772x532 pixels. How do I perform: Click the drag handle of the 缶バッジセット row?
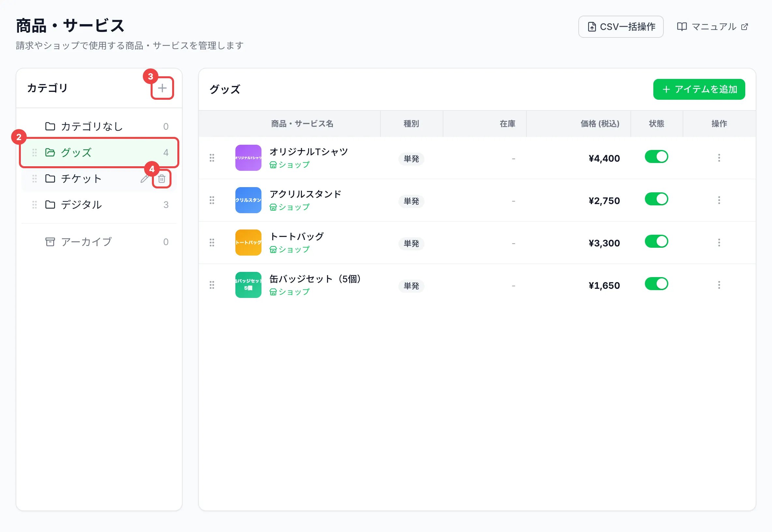(x=212, y=285)
